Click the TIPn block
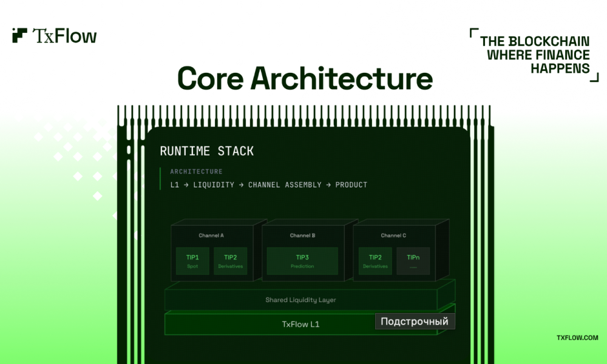607x364 pixels. [x=413, y=261]
